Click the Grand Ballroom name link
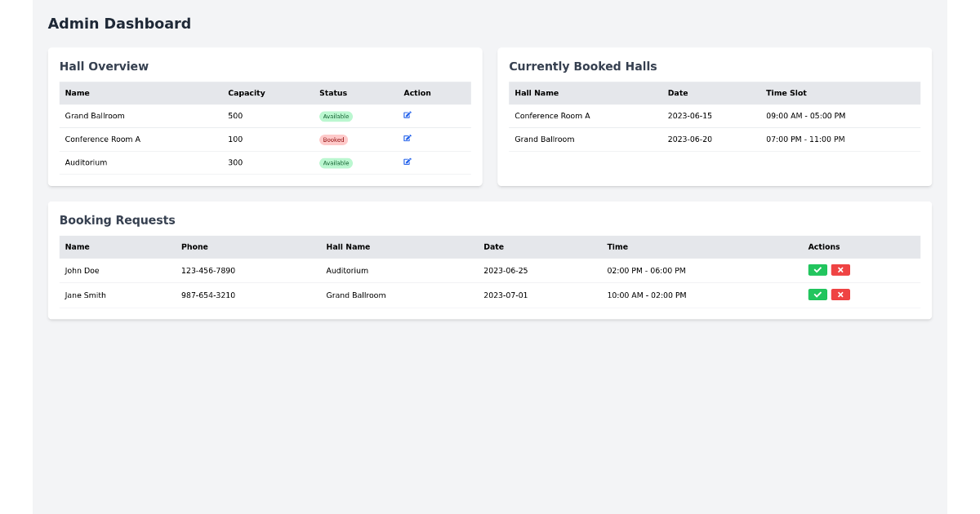 tap(96, 116)
